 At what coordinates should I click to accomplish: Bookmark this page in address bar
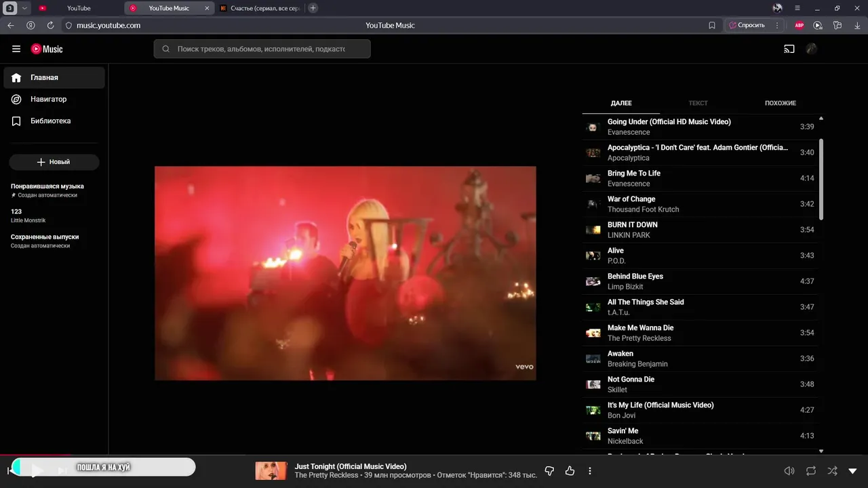pyautogui.click(x=712, y=25)
